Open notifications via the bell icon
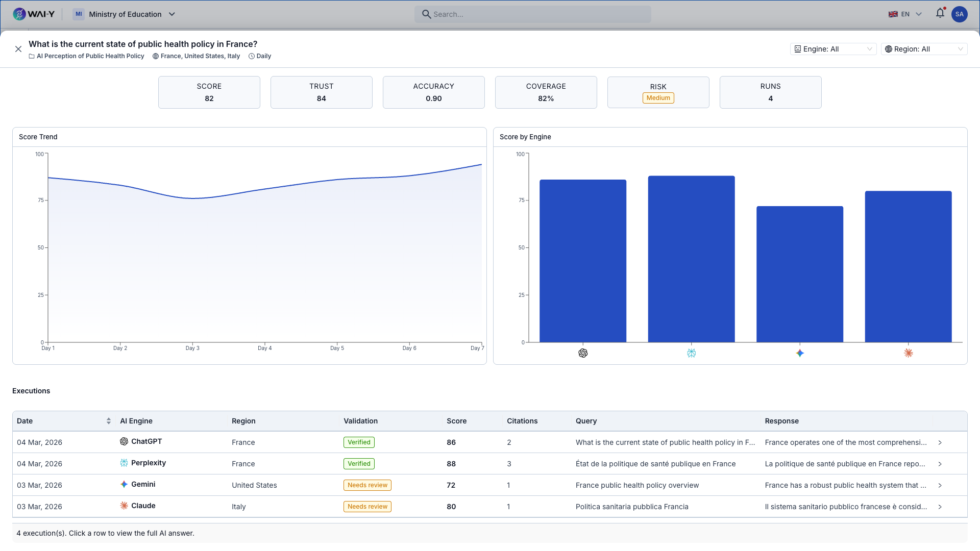980x551 pixels. click(940, 14)
